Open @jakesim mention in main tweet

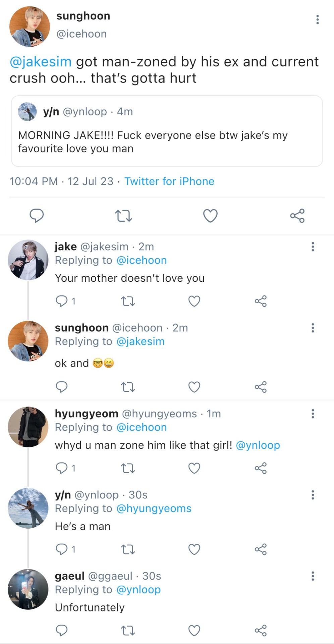coord(41,62)
